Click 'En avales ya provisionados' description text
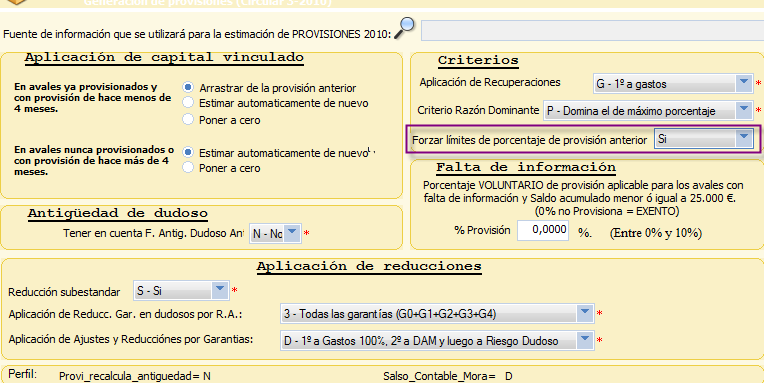This screenshot has width=764, height=383. (x=93, y=97)
